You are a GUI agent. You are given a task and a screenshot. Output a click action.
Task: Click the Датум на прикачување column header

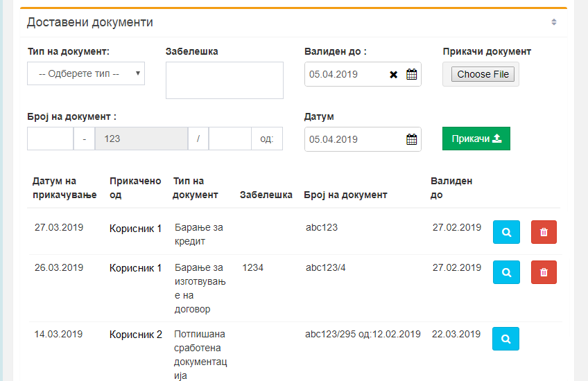[x=64, y=188]
